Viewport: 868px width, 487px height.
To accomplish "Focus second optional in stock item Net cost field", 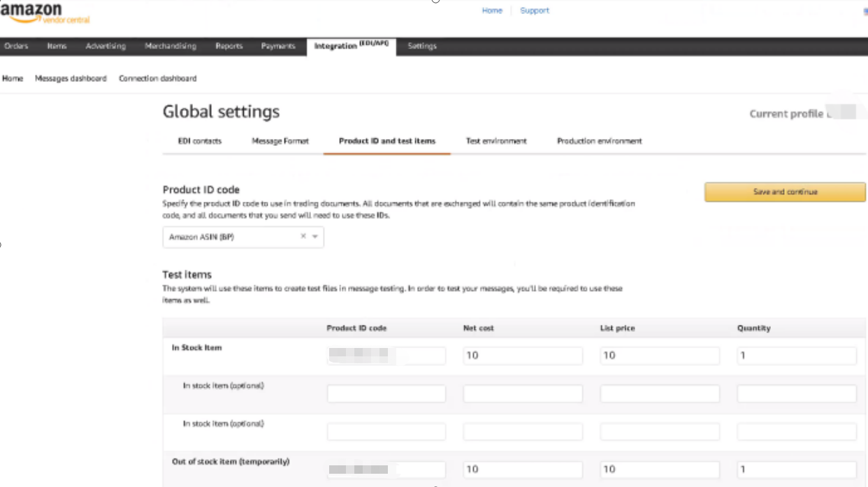I will tap(523, 431).
